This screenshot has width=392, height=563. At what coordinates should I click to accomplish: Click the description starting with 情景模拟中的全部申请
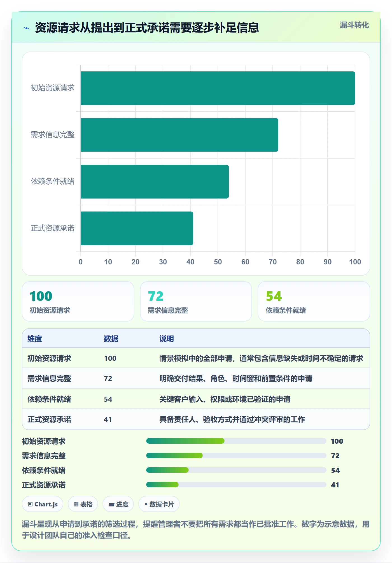tap(261, 358)
